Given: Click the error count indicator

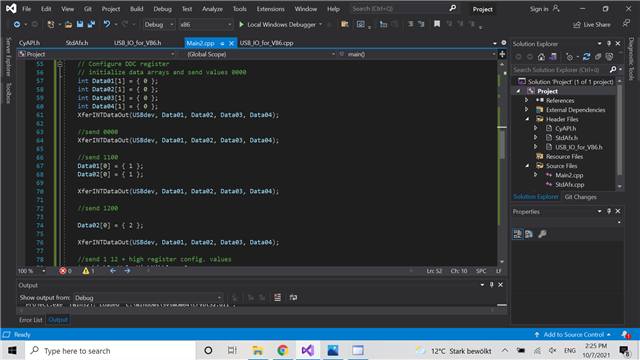Looking at the screenshot, I should pos(65,271).
